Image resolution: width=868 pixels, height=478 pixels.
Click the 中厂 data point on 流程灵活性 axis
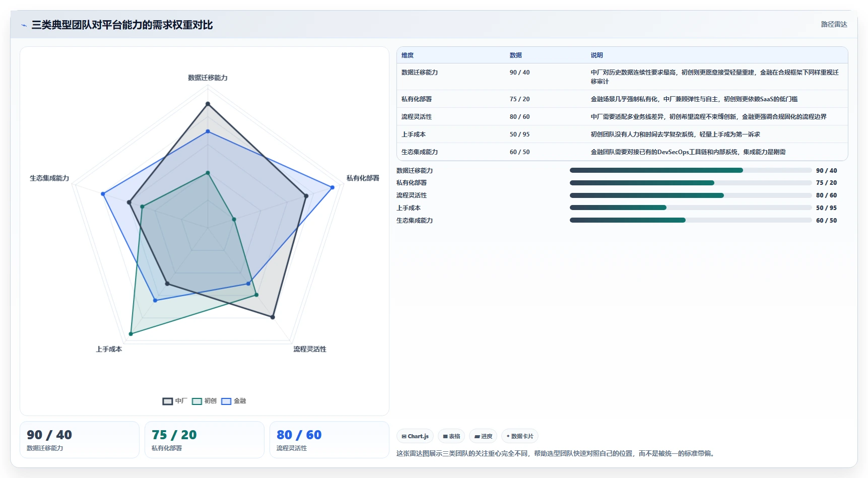pyautogui.click(x=273, y=317)
